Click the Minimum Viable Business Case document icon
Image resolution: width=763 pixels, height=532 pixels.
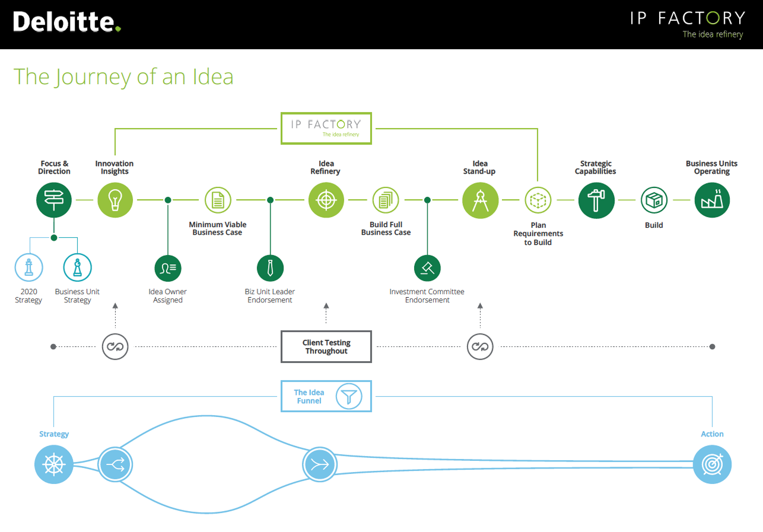(x=218, y=200)
